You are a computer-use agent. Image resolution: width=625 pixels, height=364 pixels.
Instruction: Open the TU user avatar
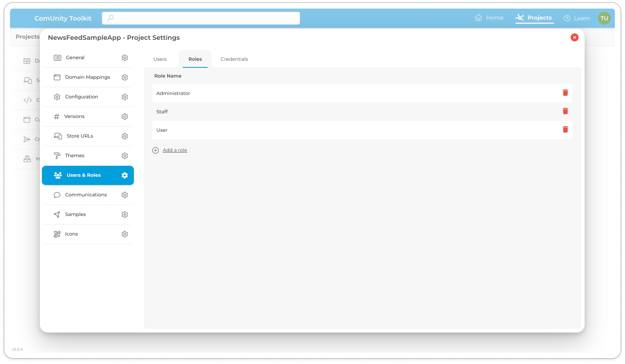[x=604, y=18]
